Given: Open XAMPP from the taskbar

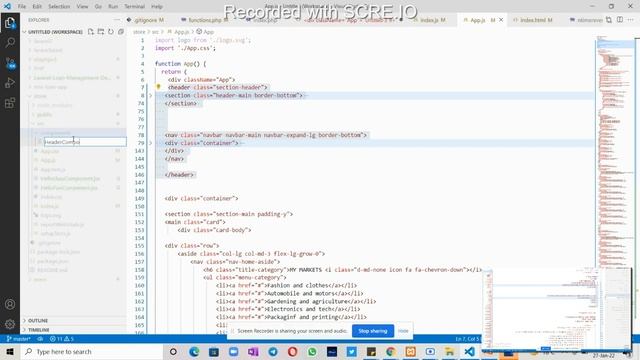Looking at the screenshot, I should (x=411, y=351).
